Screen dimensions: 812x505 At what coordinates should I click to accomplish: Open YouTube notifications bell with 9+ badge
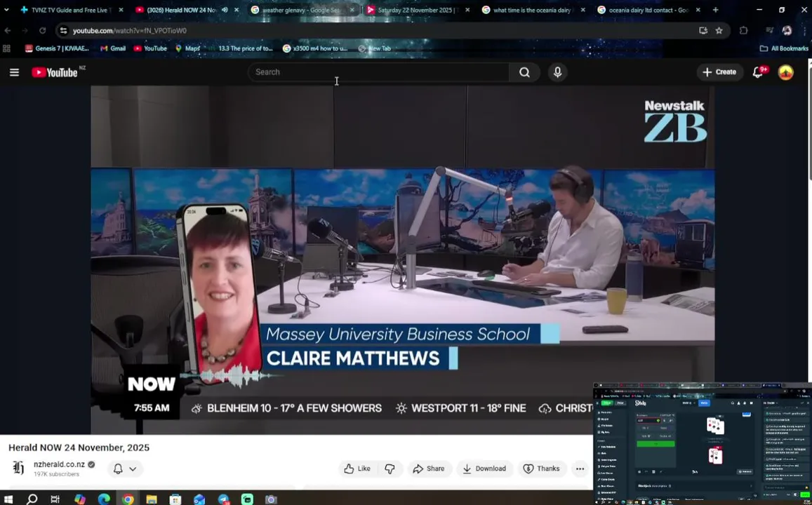point(758,72)
